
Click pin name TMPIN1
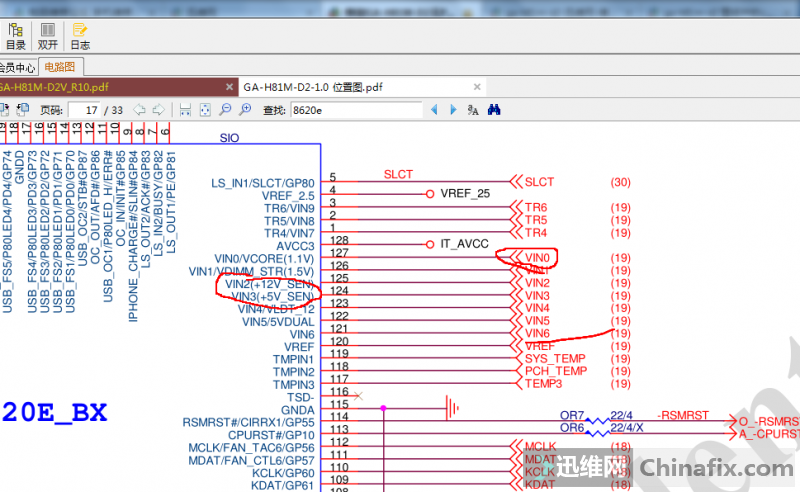click(x=293, y=360)
